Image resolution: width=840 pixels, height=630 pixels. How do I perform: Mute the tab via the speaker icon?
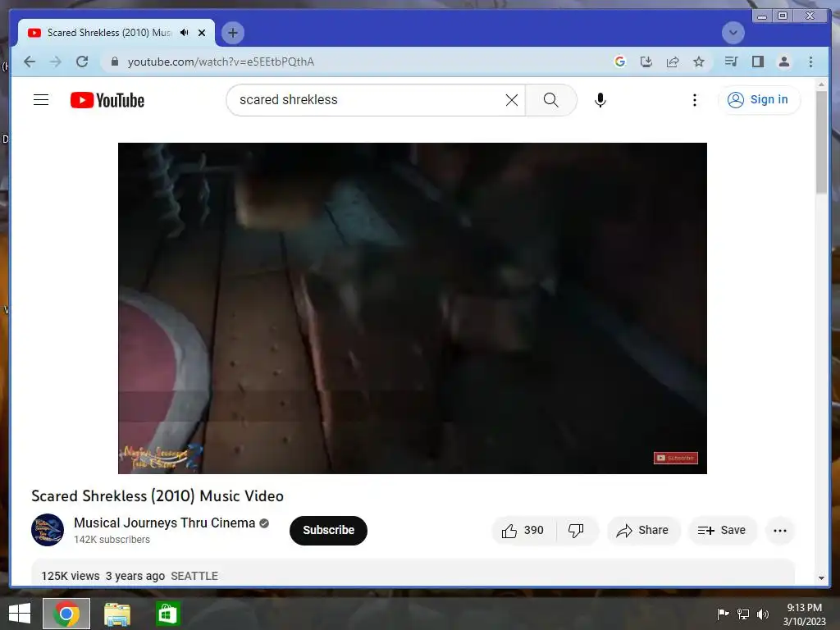tap(185, 33)
